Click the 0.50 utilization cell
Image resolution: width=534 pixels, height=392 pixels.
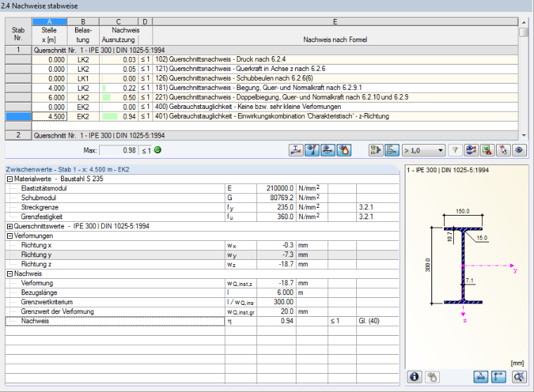119,98
